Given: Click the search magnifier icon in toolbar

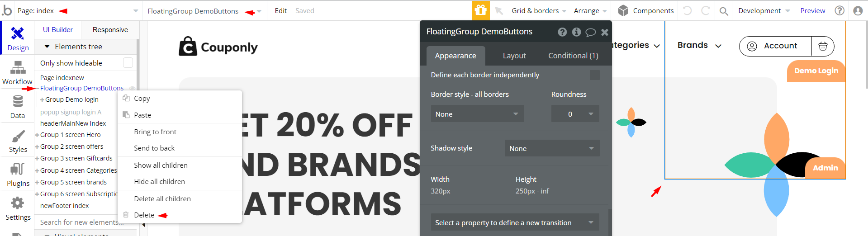Looking at the screenshot, I should (x=724, y=11).
